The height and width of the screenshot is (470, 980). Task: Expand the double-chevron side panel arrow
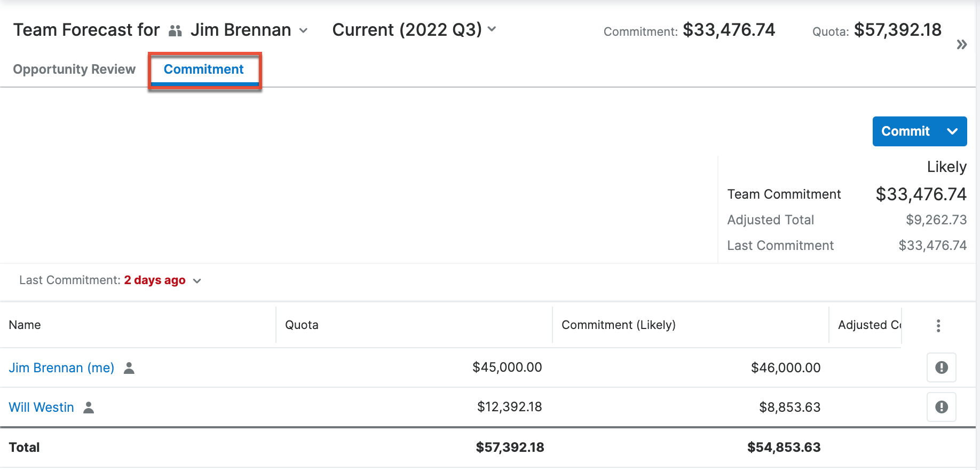click(x=962, y=44)
